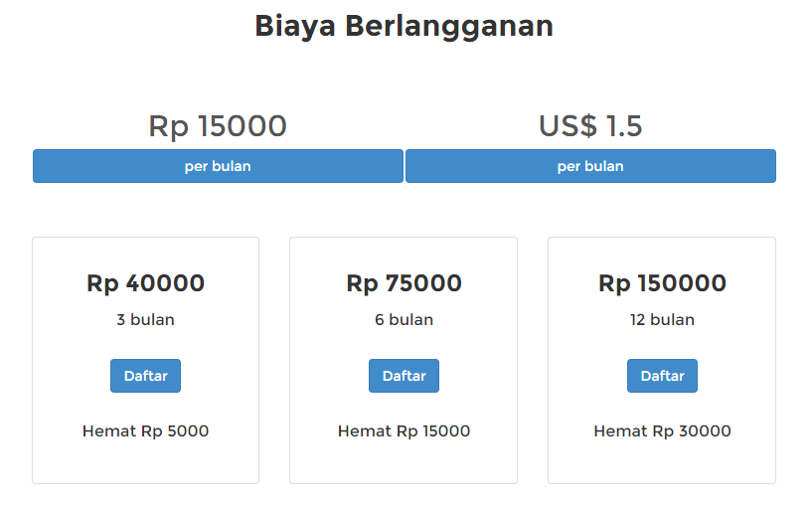Click the "Hemat Rp 15000" savings text

(x=404, y=431)
